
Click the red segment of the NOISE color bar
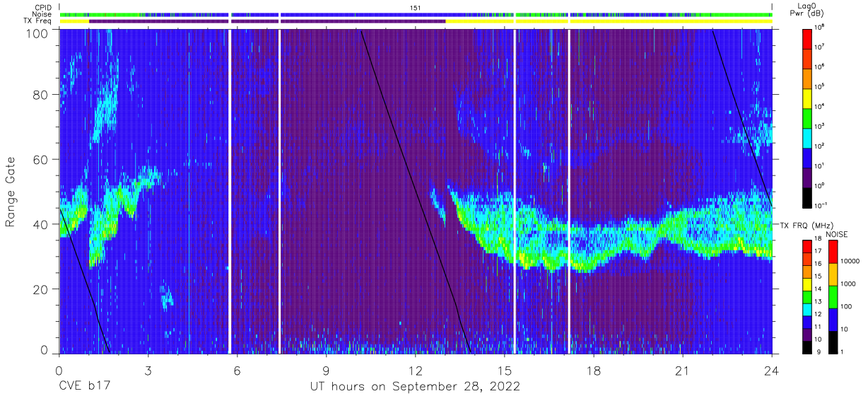tap(833, 252)
